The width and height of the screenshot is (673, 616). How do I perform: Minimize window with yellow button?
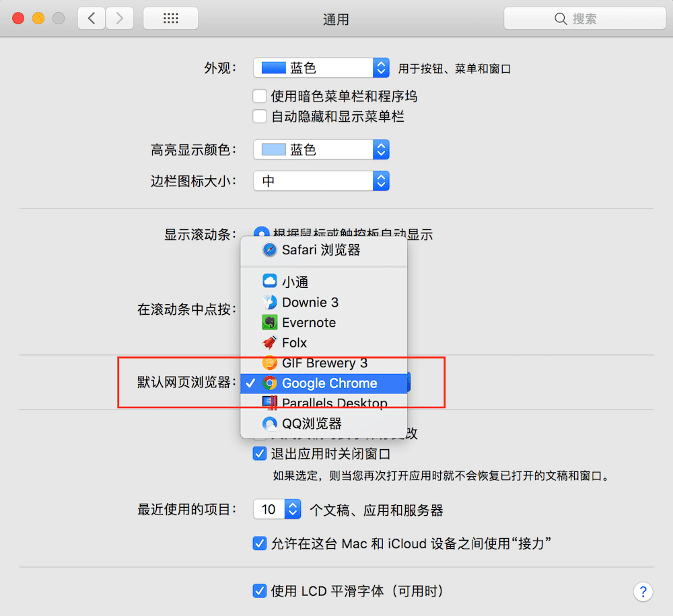[x=38, y=18]
